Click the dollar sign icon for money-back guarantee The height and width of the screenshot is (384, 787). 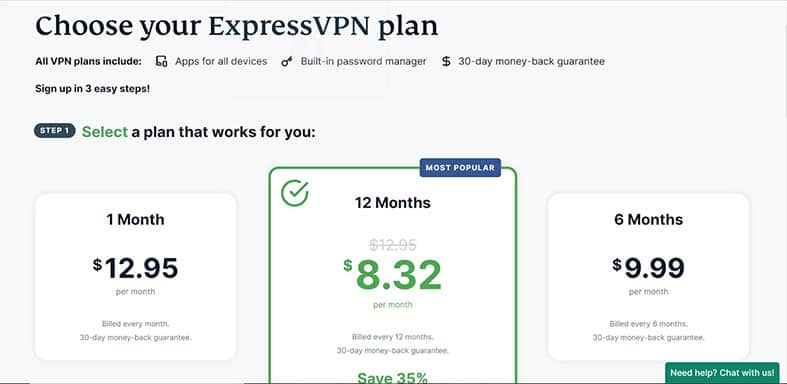point(446,61)
